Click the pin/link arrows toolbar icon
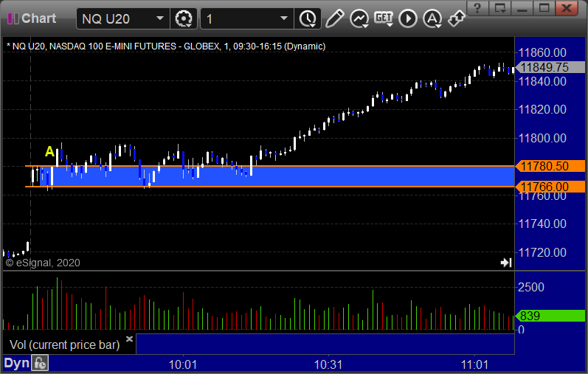This screenshot has height=374, width=588. (x=457, y=18)
